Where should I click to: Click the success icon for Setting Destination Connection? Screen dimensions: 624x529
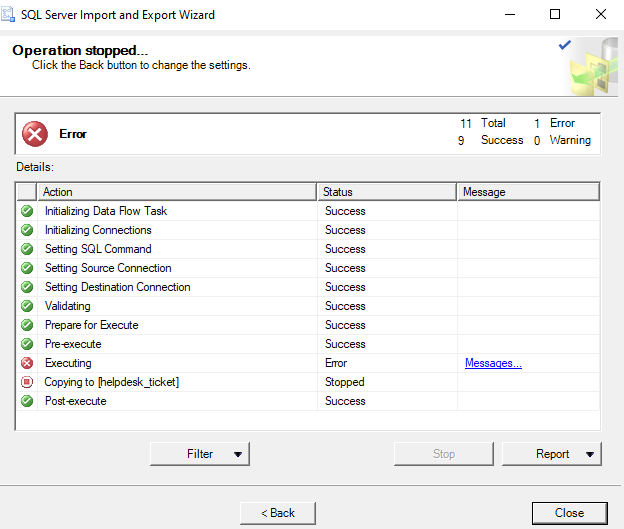27,287
